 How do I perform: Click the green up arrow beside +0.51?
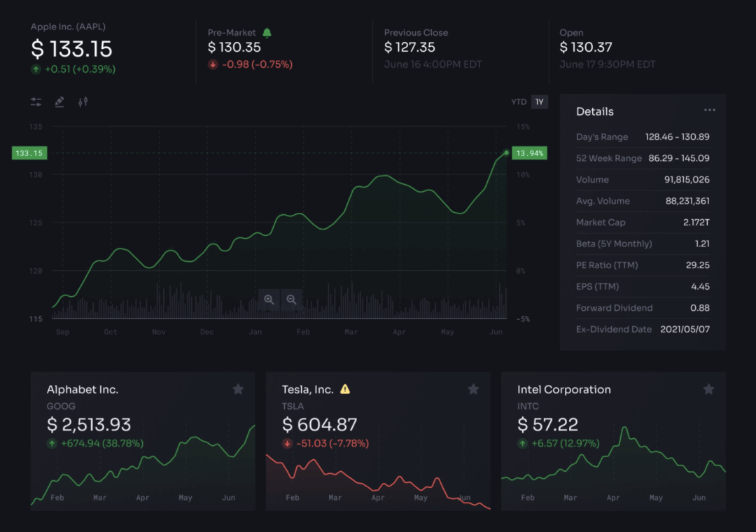tap(36, 69)
